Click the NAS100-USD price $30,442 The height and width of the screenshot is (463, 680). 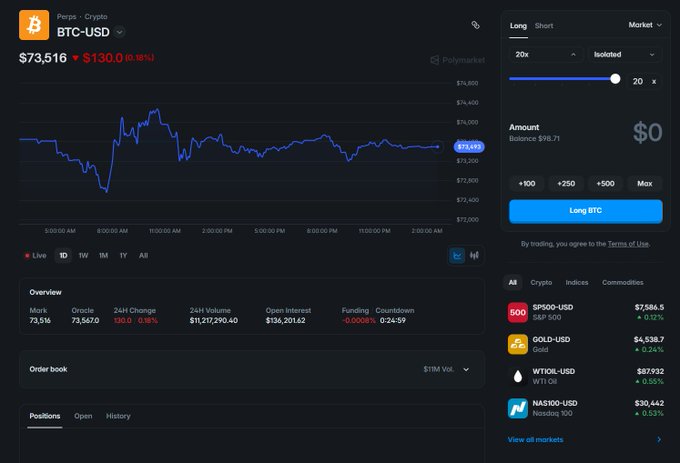click(649, 403)
